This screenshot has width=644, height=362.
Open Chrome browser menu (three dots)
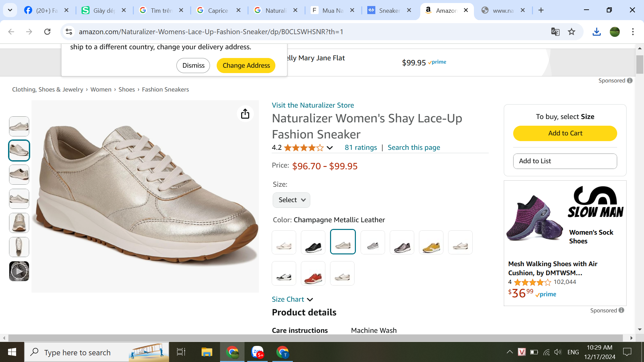tap(633, 32)
